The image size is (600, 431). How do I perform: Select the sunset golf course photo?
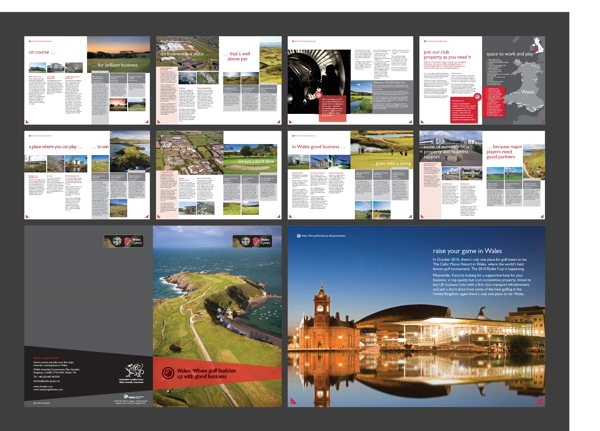coord(119,54)
